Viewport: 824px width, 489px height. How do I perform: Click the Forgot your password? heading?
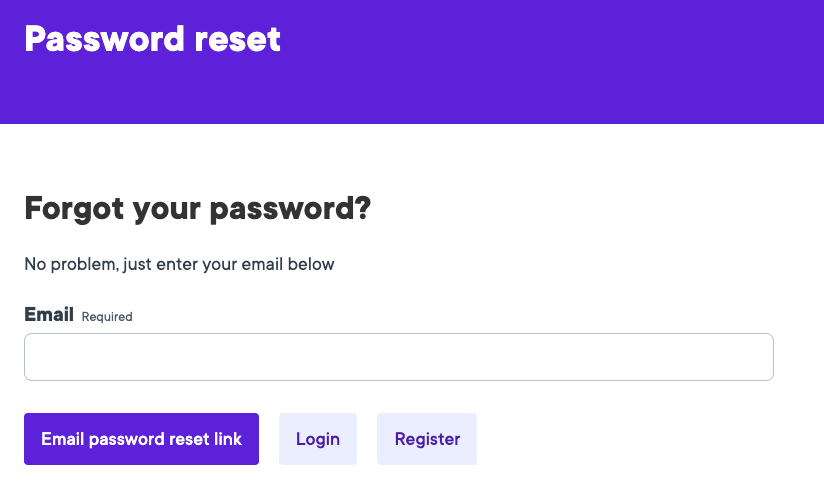(x=197, y=209)
